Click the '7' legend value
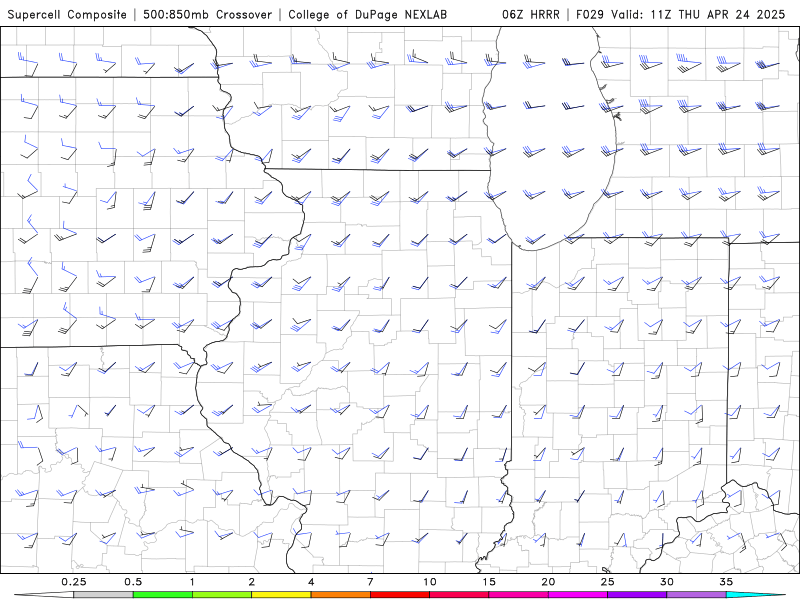The height and width of the screenshot is (600, 800). tap(370, 582)
